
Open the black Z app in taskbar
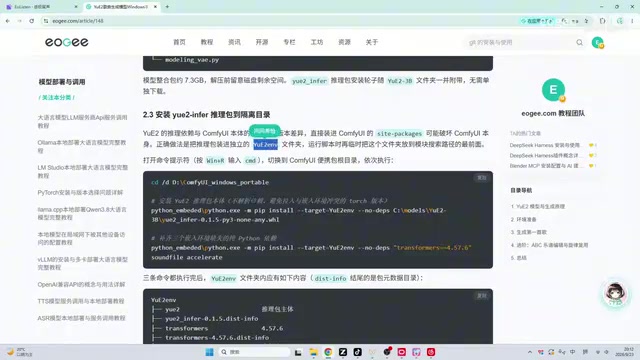click(343, 352)
